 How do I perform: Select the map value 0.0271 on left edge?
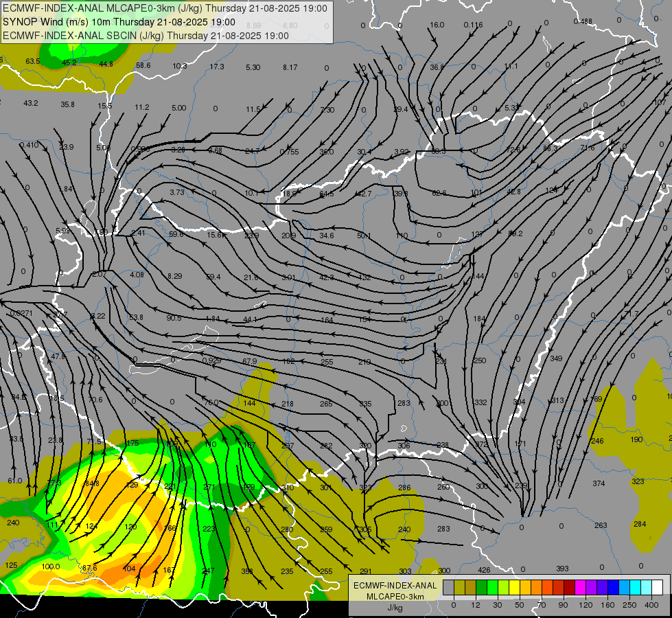(x=21, y=314)
